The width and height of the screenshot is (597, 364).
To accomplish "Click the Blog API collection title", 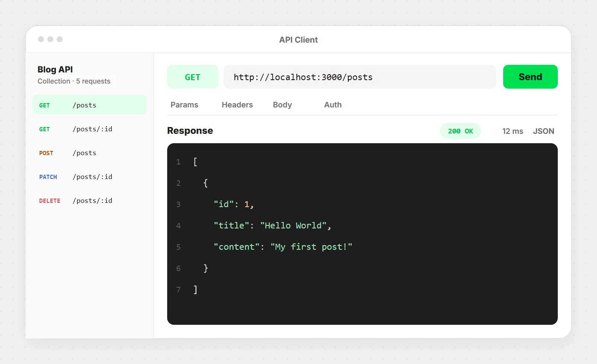I will pyautogui.click(x=55, y=69).
